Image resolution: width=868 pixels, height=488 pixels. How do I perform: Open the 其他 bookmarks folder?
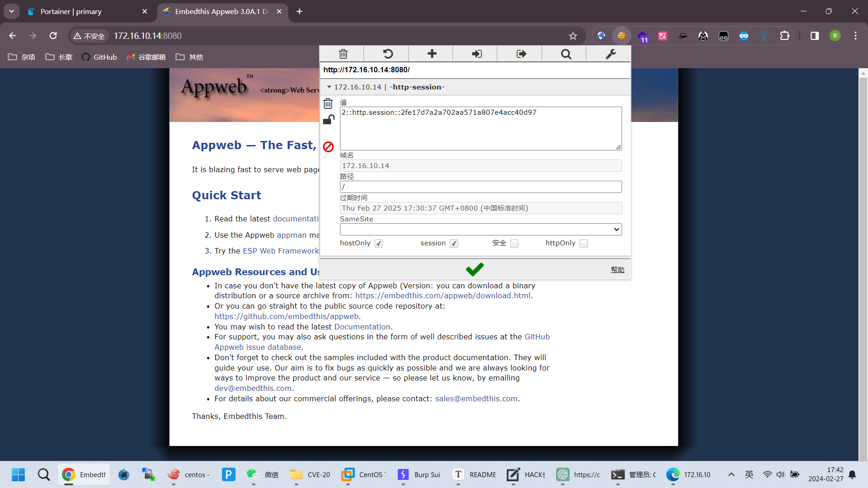189,57
